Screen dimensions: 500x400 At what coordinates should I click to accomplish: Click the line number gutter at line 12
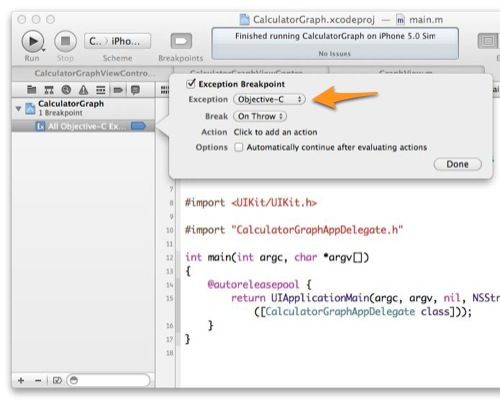point(170,257)
